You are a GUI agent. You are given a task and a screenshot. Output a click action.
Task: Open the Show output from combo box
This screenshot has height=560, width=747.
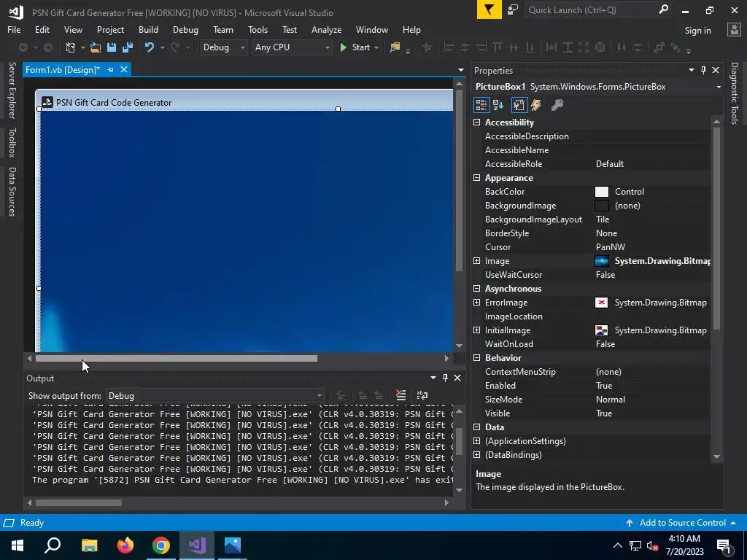[215, 396]
